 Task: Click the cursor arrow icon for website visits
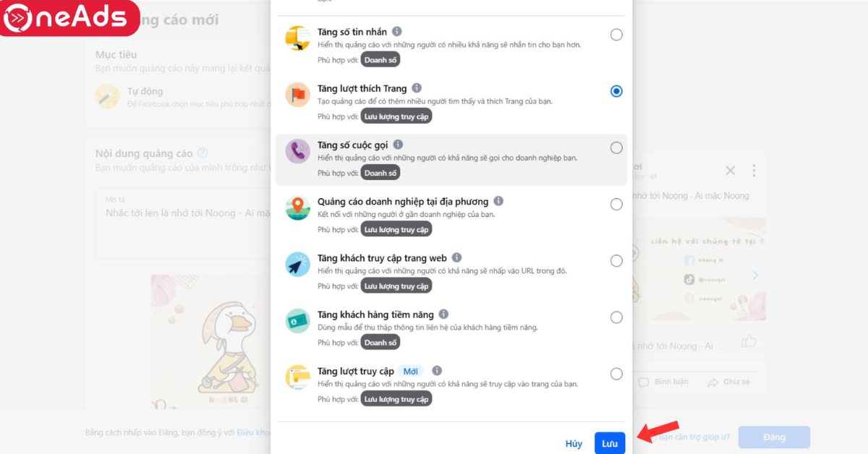297,264
